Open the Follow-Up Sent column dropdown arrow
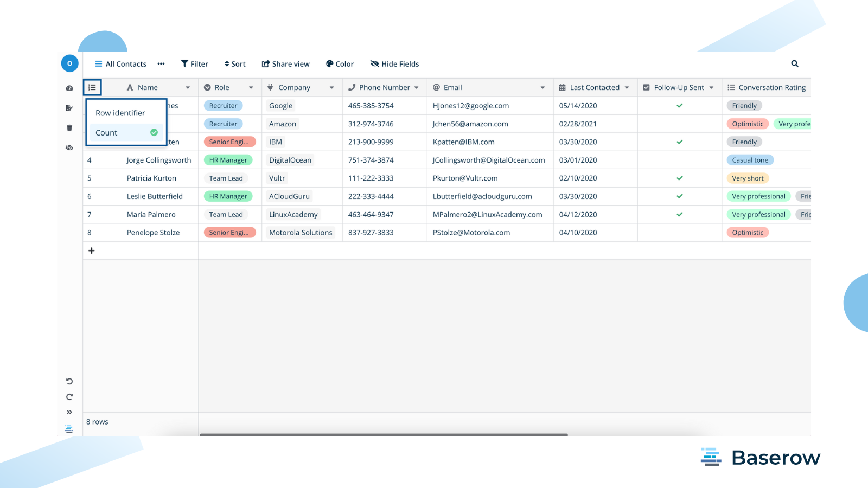Viewport: 868px width, 488px height. (x=711, y=88)
